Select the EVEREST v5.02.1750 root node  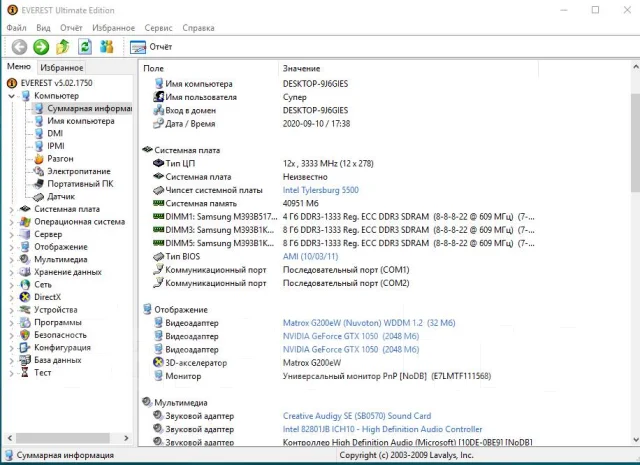pos(56,83)
